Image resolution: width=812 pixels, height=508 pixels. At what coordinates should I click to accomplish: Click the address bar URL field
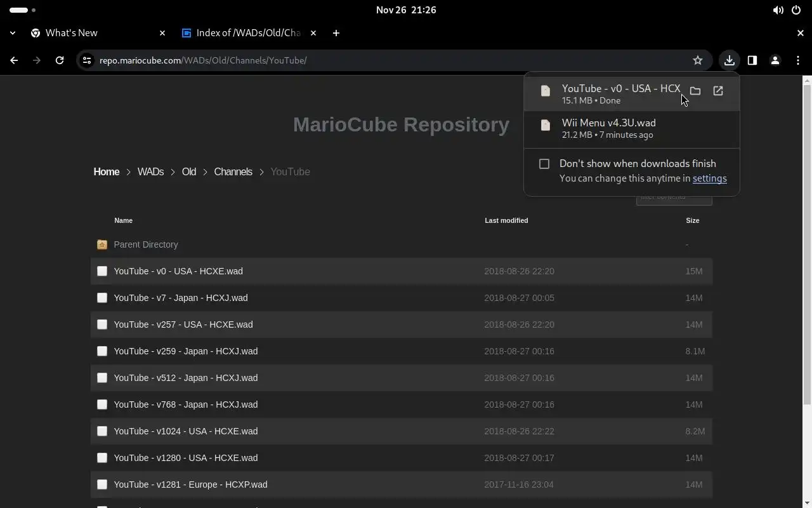381,60
